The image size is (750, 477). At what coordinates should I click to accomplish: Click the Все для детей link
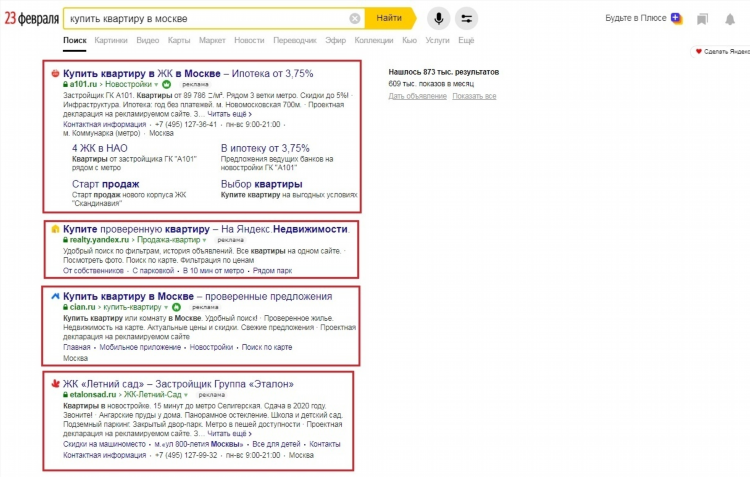pyautogui.click(x=276, y=444)
